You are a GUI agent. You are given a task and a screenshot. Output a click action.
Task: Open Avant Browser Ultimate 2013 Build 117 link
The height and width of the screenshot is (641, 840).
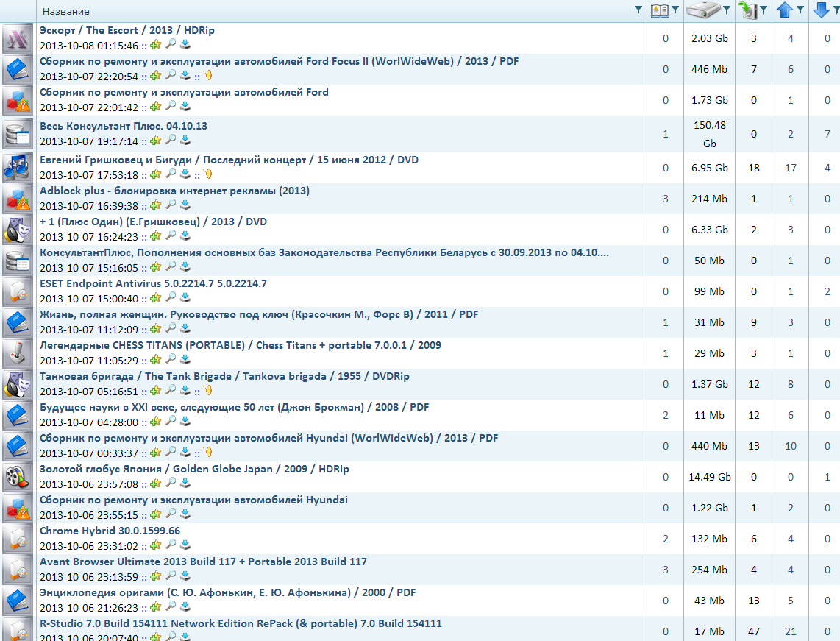203,562
